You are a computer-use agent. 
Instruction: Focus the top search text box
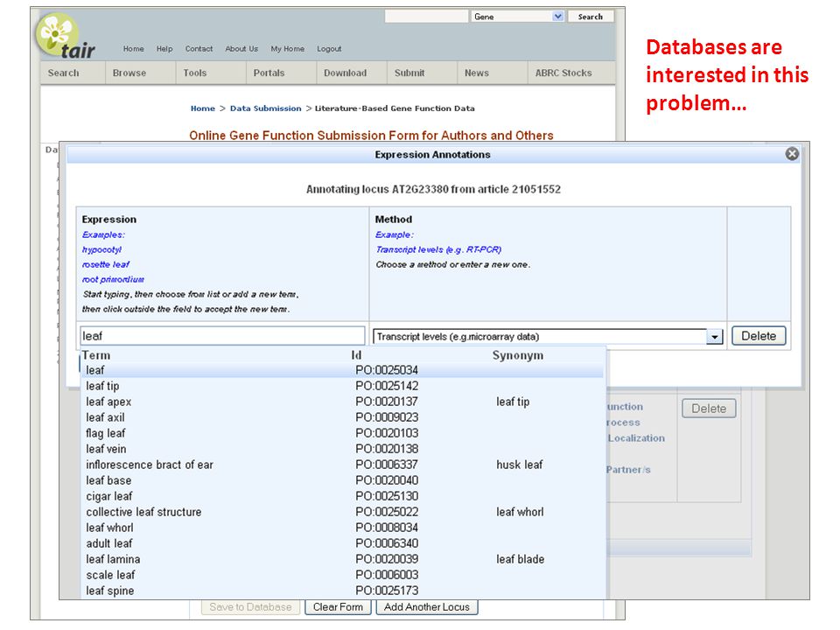[426, 17]
